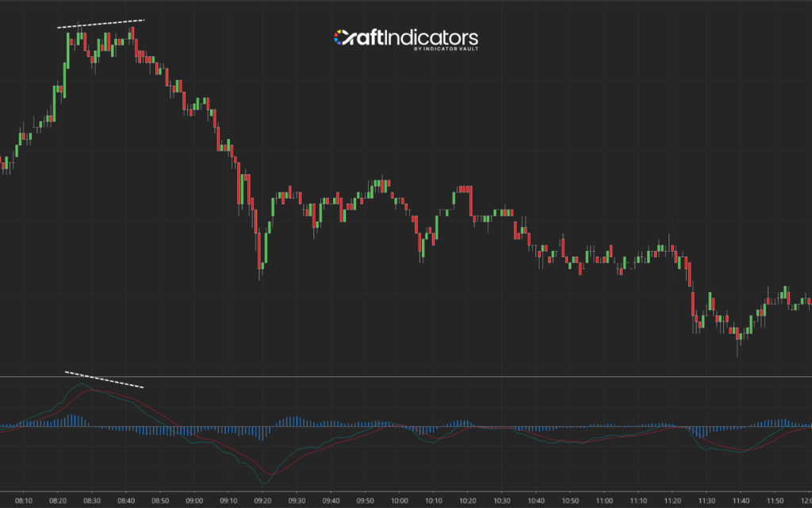The image size is (812, 508).
Task: Select the 09:40 time axis label
Action: pyautogui.click(x=331, y=501)
